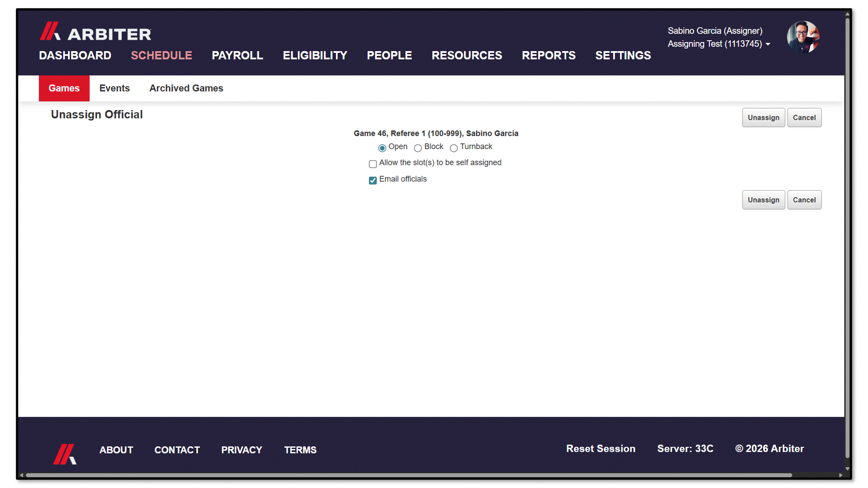The image size is (868, 488).
Task: Click the Reset Session link
Action: (x=600, y=449)
